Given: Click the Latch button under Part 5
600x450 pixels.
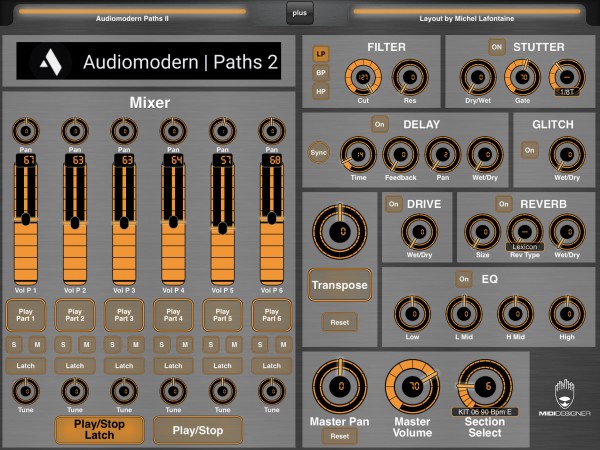Looking at the screenshot, I should [x=222, y=366].
